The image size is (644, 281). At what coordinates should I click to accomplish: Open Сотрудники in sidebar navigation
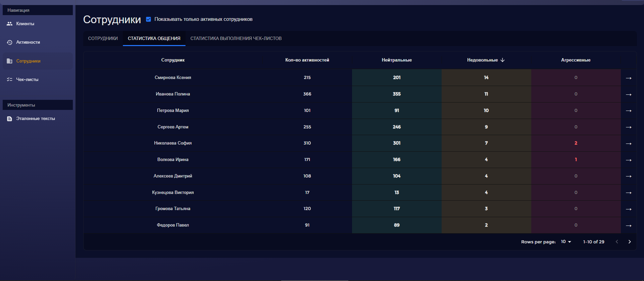[28, 61]
